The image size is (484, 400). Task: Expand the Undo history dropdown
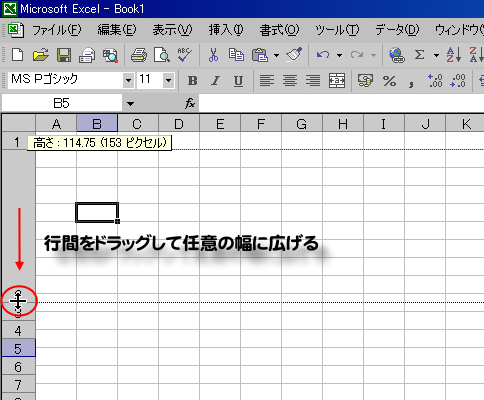(339, 55)
